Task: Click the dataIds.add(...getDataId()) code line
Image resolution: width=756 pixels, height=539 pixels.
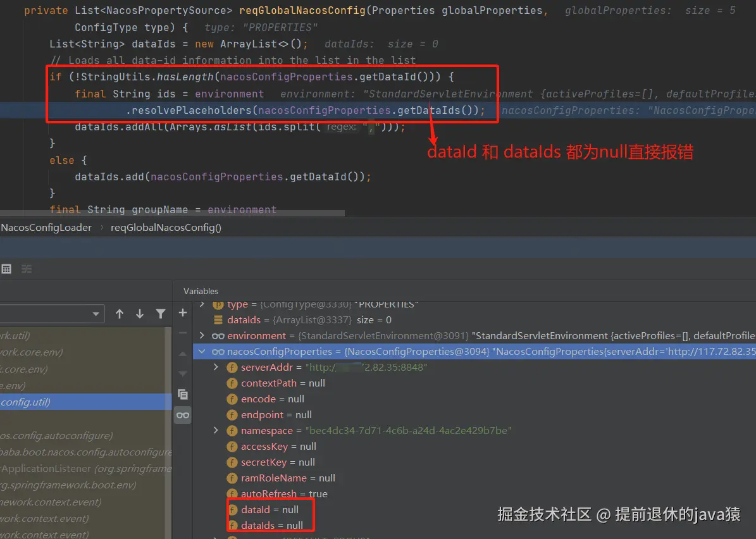Action: 223,177
